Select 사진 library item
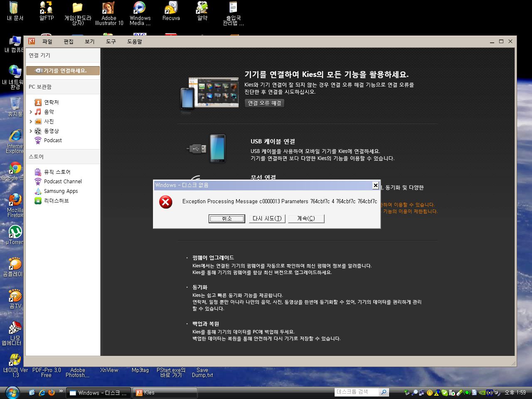Screen dimensions: 532x399 pyautogui.click(x=49, y=121)
